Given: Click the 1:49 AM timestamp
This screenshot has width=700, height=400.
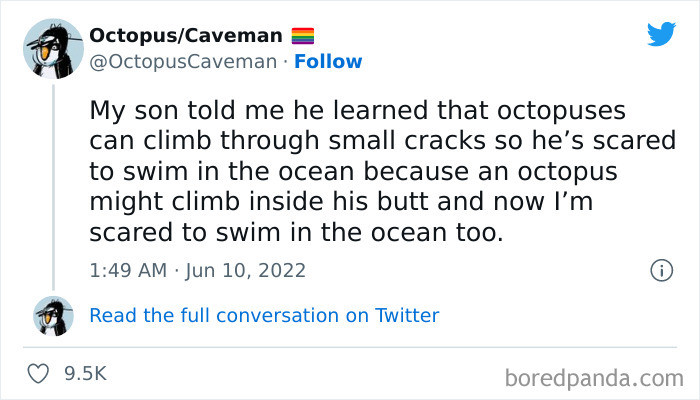Looking at the screenshot, I should pos(125,270).
